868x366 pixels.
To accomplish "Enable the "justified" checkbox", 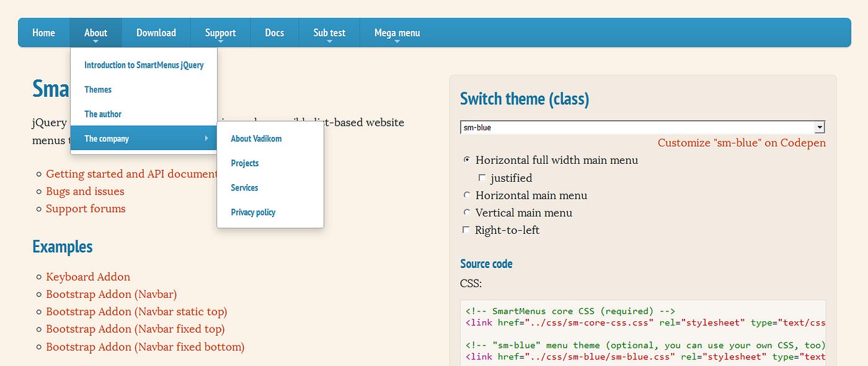I will [x=482, y=177].
